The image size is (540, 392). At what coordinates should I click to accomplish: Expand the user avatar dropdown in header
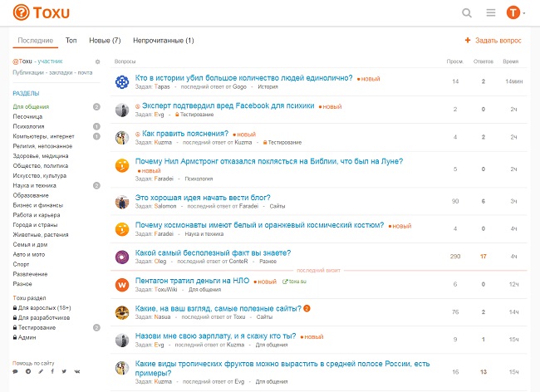pyautogui.click(x=516, y=12)
